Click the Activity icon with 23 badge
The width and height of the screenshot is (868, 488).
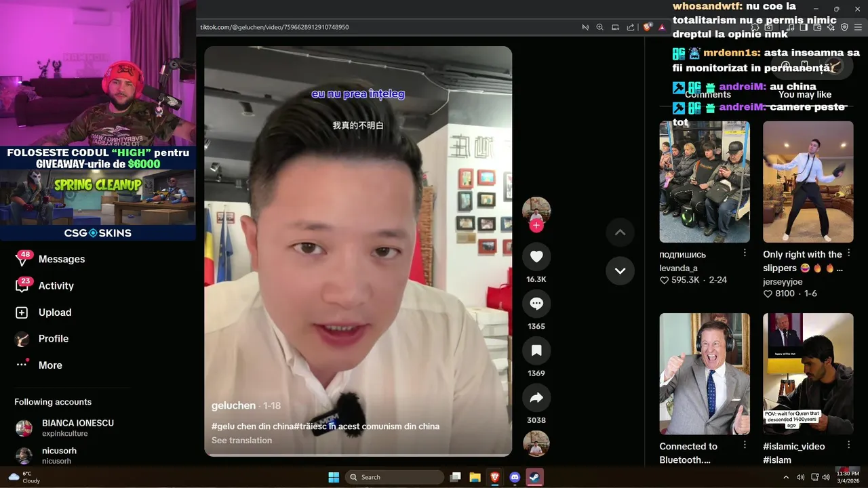[x=22, y=285]
